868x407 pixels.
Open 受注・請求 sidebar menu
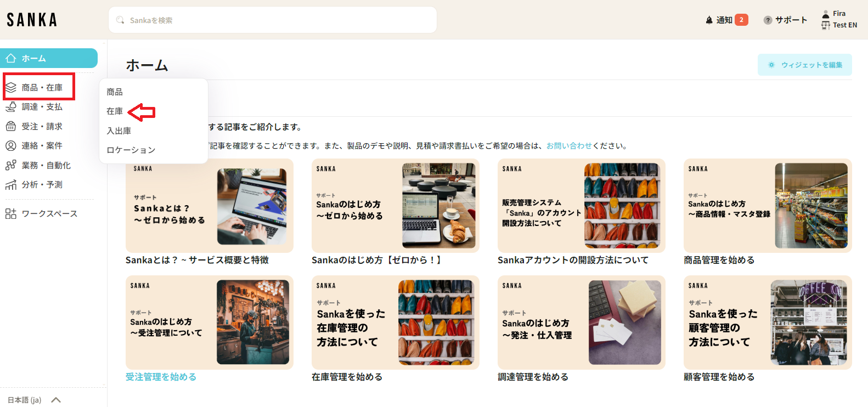[42, 127]
